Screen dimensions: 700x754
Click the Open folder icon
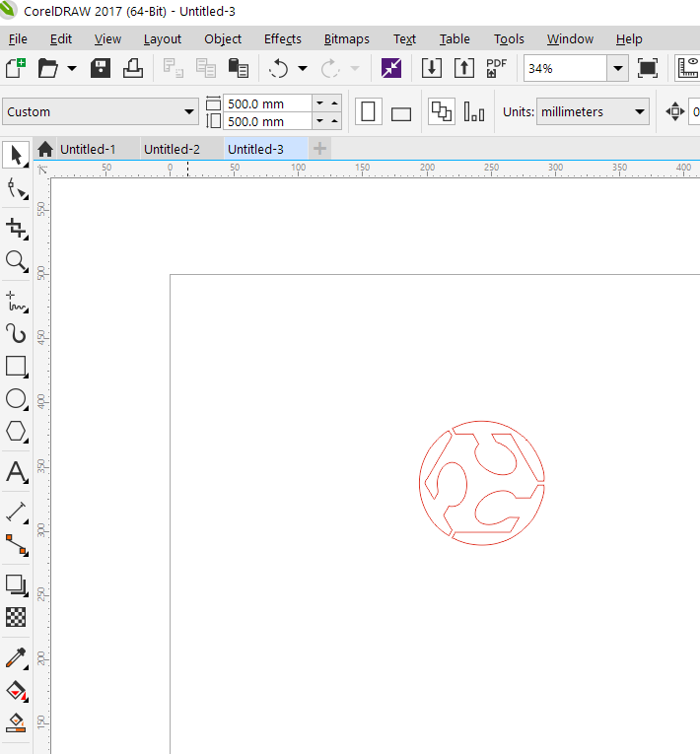coord(48,68)
